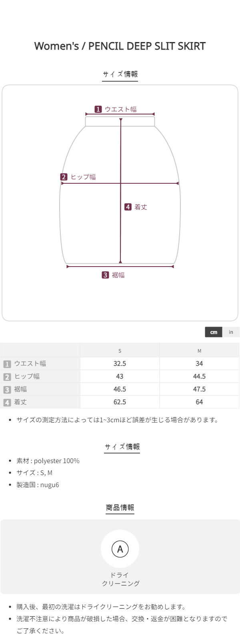Click the S waist value 32.5
Screen dimensions: 240x644
pyautogui.click(x=120, y=363)
